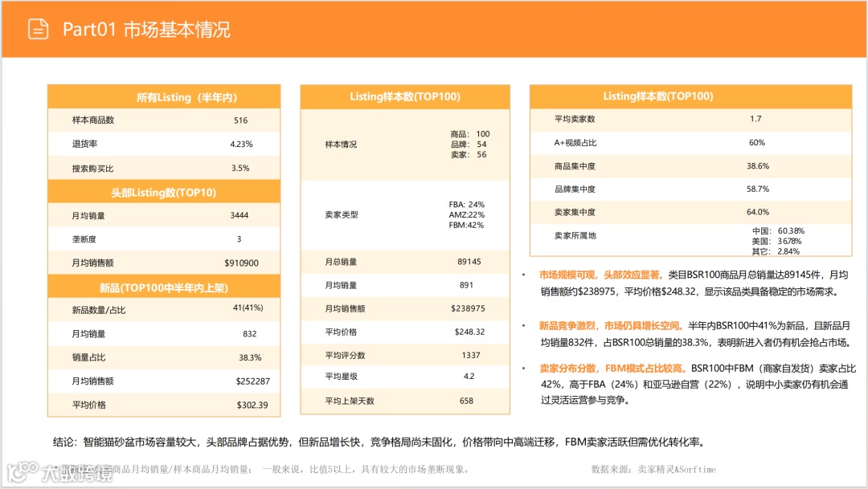This screenshot has height=489, width=868.
Task: Select the 中国: 60.38% origin value
Action: (x=778, y=230)
